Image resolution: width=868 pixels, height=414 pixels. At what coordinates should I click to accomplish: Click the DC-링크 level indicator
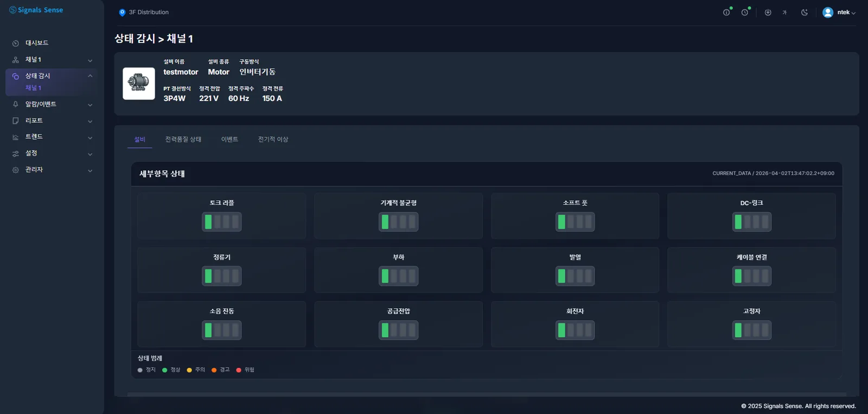[x=752, y=221]
